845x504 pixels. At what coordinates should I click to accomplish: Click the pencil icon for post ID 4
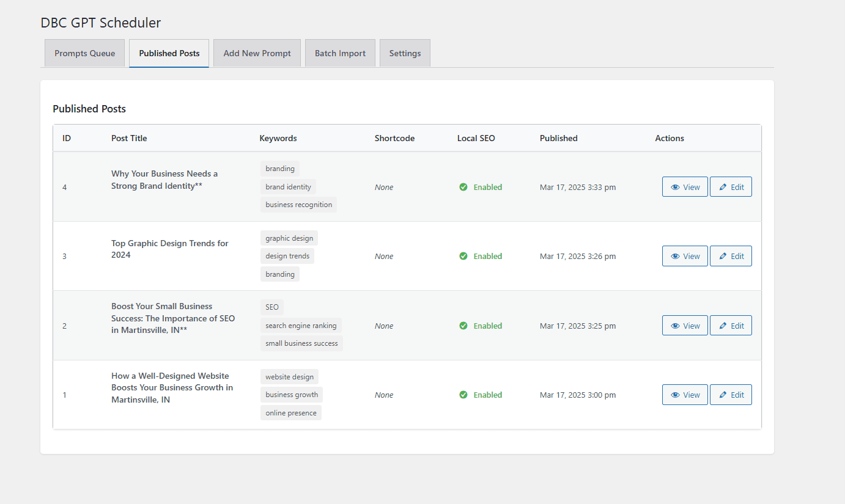click(x=723, y=187)
